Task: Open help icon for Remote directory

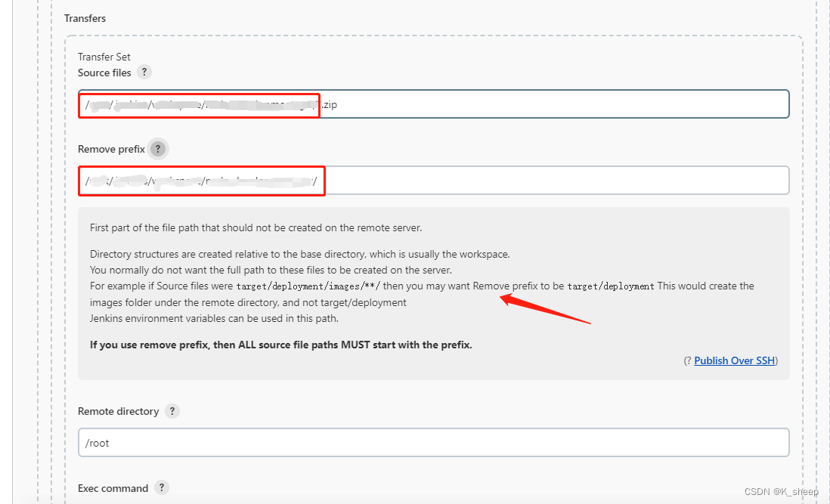Action: pos(172,411)
